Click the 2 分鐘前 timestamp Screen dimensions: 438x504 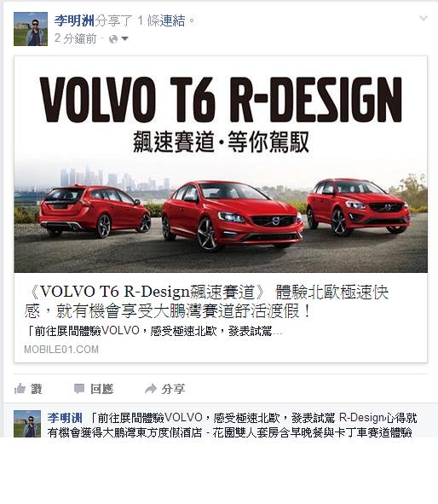76,38
